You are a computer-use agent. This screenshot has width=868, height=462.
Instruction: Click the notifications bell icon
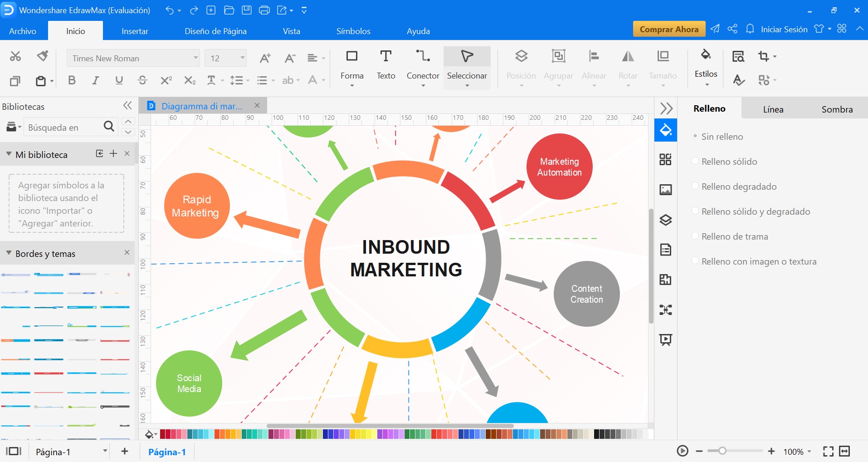750,29
